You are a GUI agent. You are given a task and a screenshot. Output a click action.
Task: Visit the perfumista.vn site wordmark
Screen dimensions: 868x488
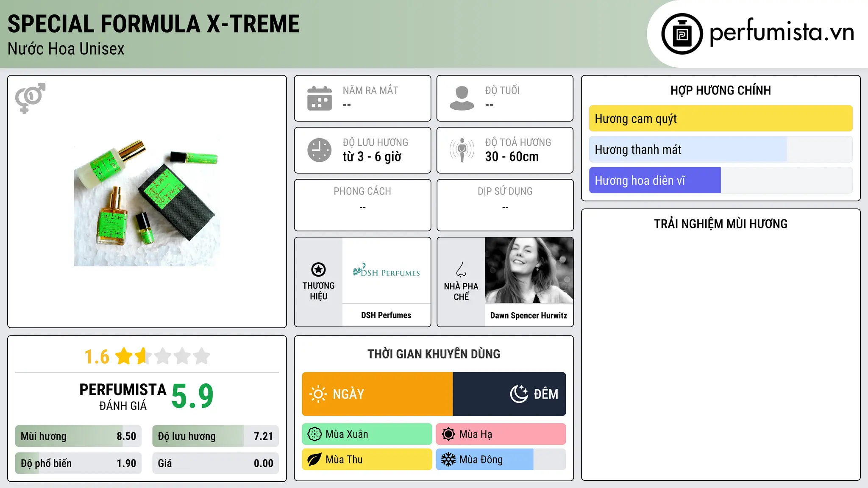(782, 32)
